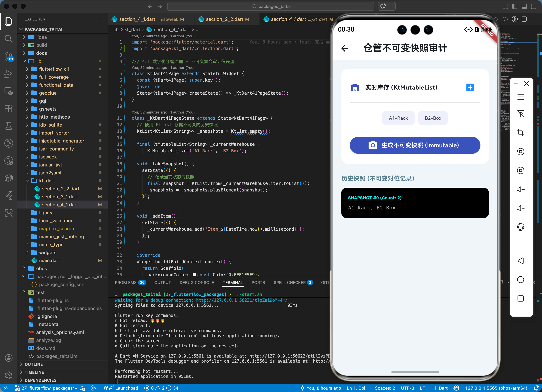Toggle secondary side bar layout button

coord(533,7)
